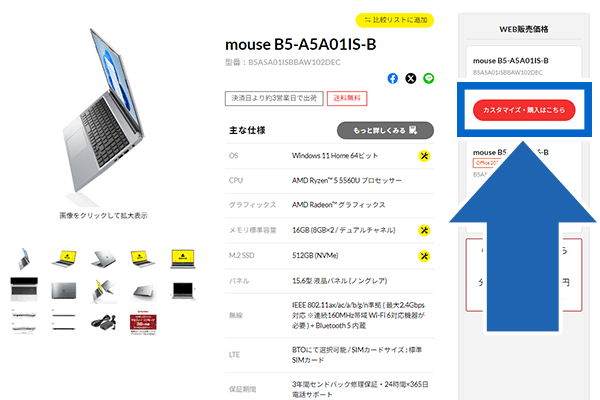Share this product on X
This screenshot has width=600, height=400.
click(411, 78)
